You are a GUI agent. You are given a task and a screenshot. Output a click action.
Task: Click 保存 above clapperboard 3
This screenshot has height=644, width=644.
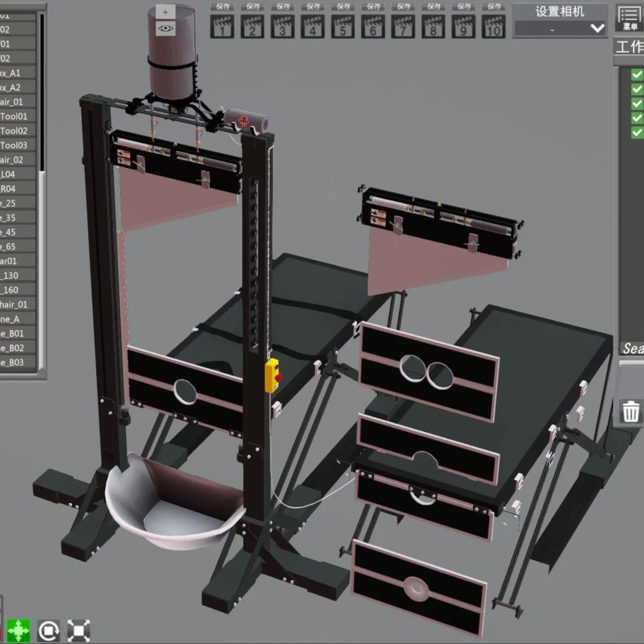pos(283,7)
